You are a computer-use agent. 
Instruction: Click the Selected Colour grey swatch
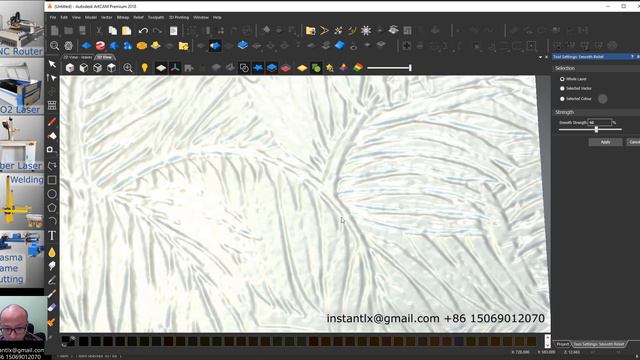click(602, 99)
